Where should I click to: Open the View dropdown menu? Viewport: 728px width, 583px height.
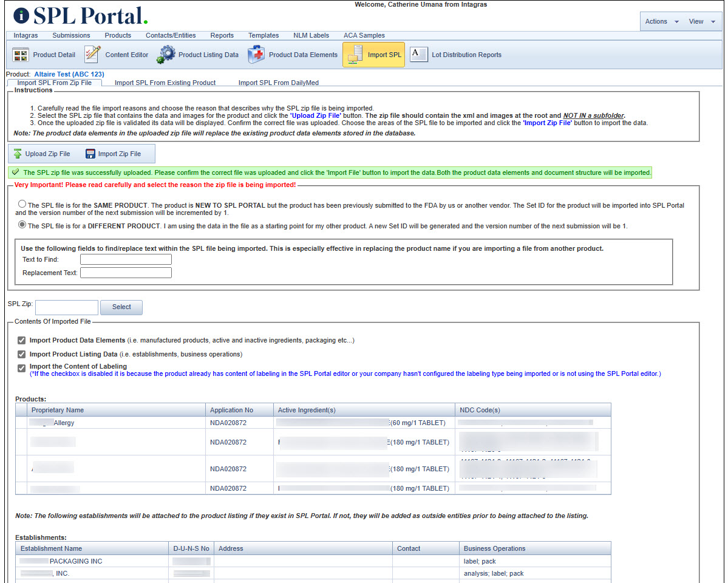click(x=701, y=21)
